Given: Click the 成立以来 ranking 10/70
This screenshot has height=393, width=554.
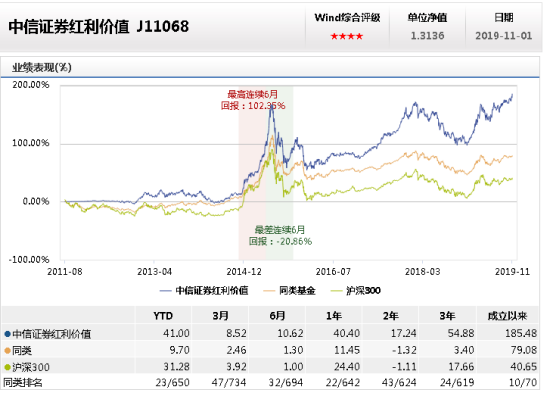Looking at the screenshot, I should pos(523,382).
